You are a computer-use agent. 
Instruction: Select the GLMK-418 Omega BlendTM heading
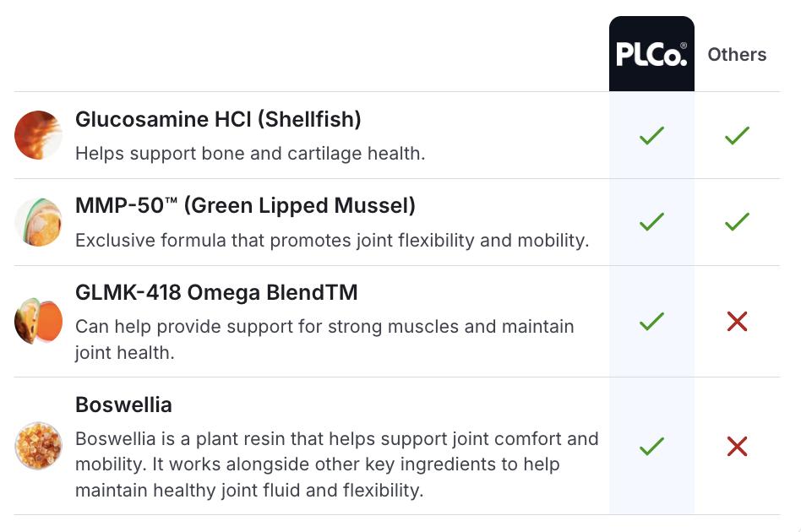point(216,293)
